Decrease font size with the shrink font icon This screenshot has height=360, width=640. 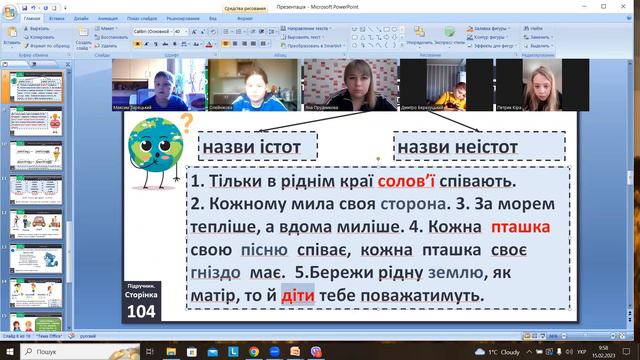(x=203, y=31)
